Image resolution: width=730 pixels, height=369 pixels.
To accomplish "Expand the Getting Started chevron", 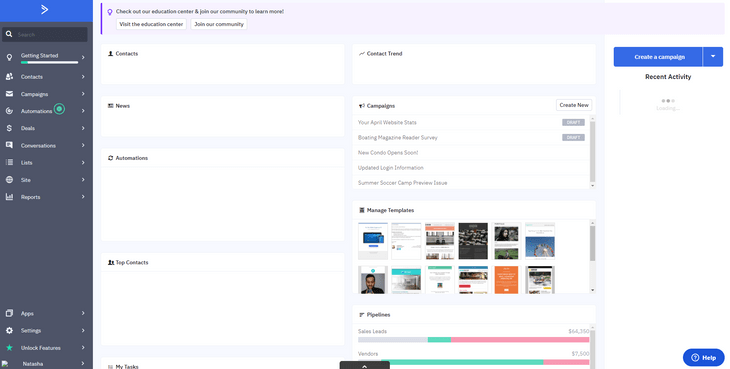I will [83, 57].
